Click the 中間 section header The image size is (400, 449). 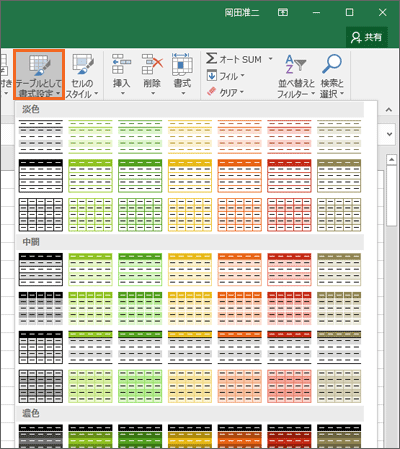pyautogui.click(x=31, y=242)
